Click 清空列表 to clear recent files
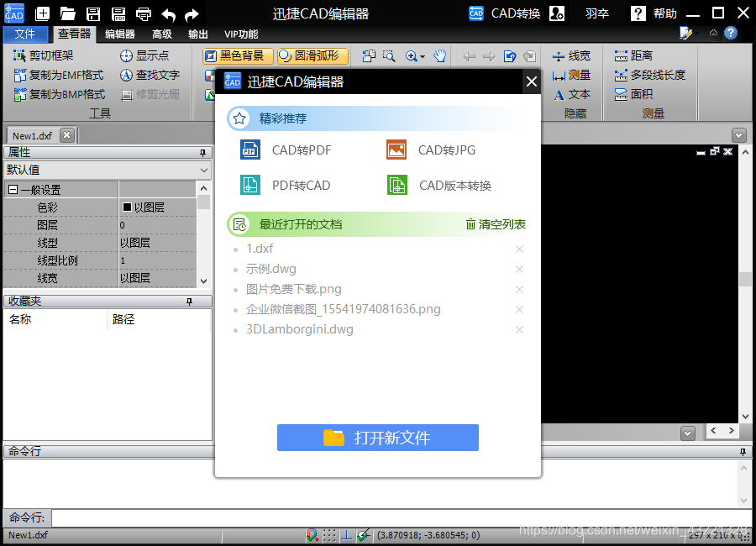 496,224
